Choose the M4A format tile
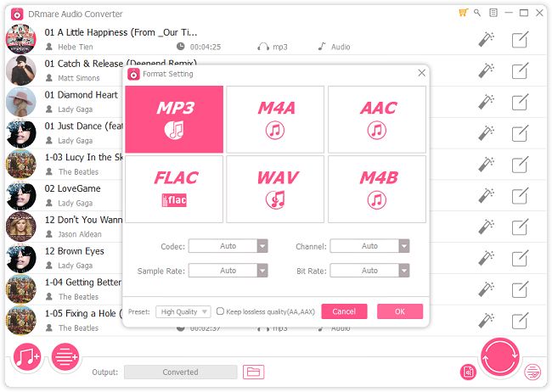552x392 pixels. (275, 120)
